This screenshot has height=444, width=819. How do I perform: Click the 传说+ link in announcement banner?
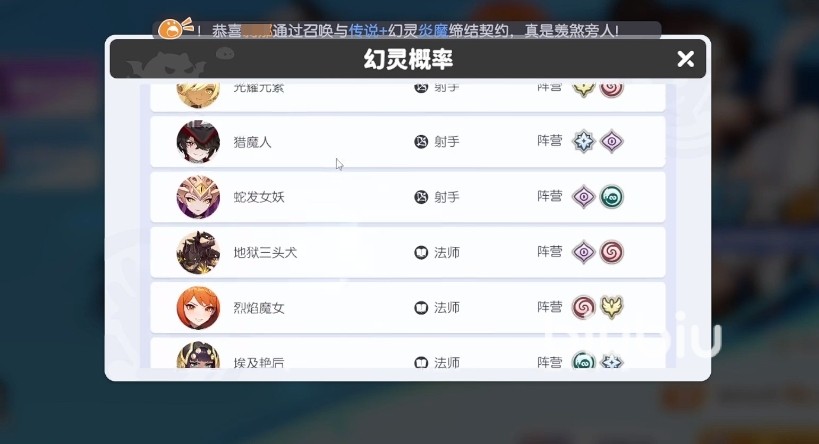[368, 31]
